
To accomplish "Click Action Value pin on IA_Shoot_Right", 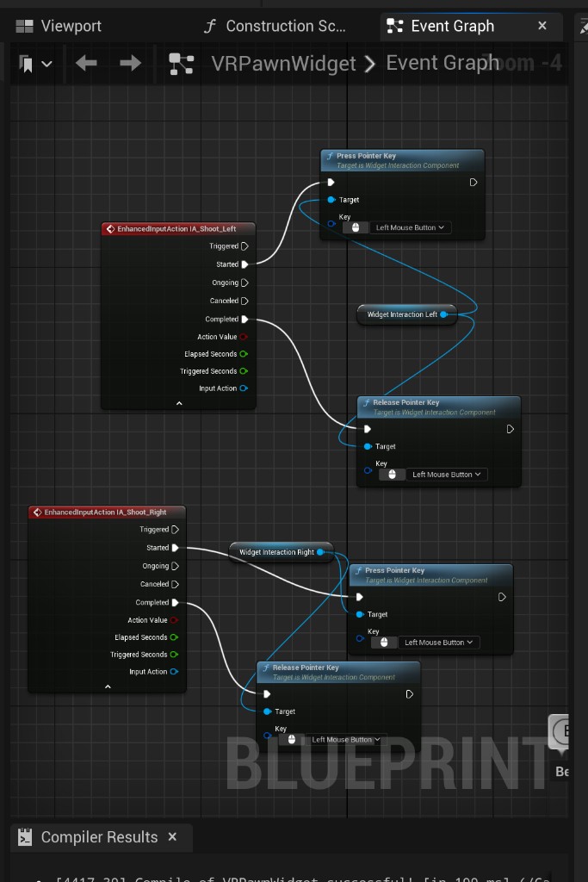I will tap(174, 620).
